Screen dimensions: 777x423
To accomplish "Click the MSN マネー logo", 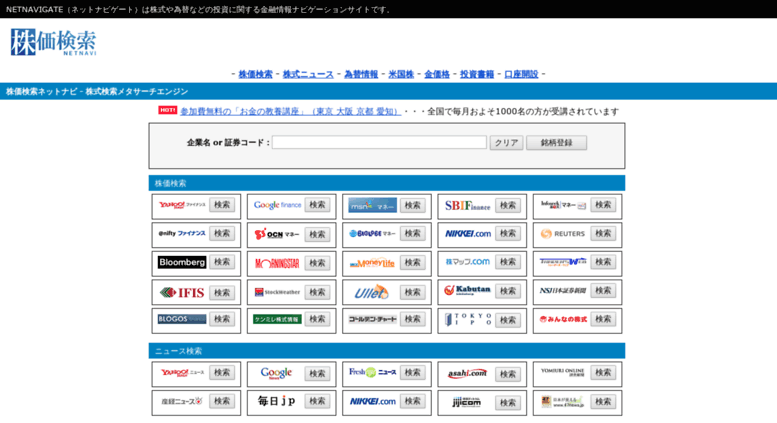I will pyautogui.click(x=372, y=206).
